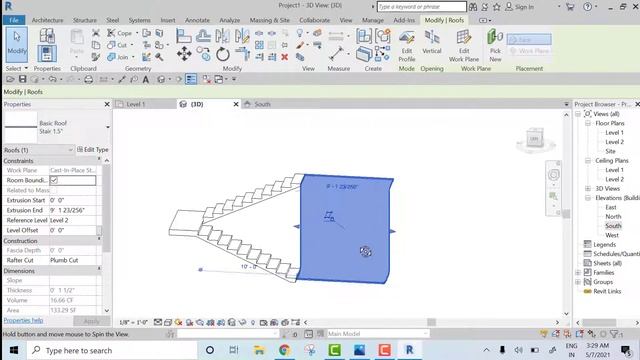The height and width of the screenshot is (360, 640).
Task: Toggle the Properties palette ribbon icon
Action: click(47, 53)
